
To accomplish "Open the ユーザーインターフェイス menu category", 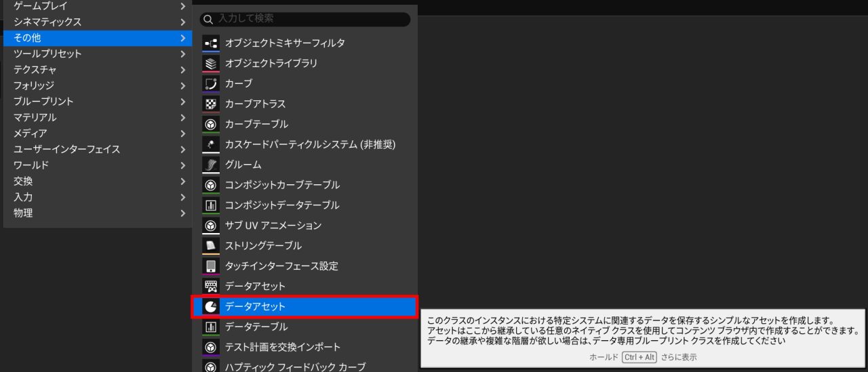I will click(66, 149).
